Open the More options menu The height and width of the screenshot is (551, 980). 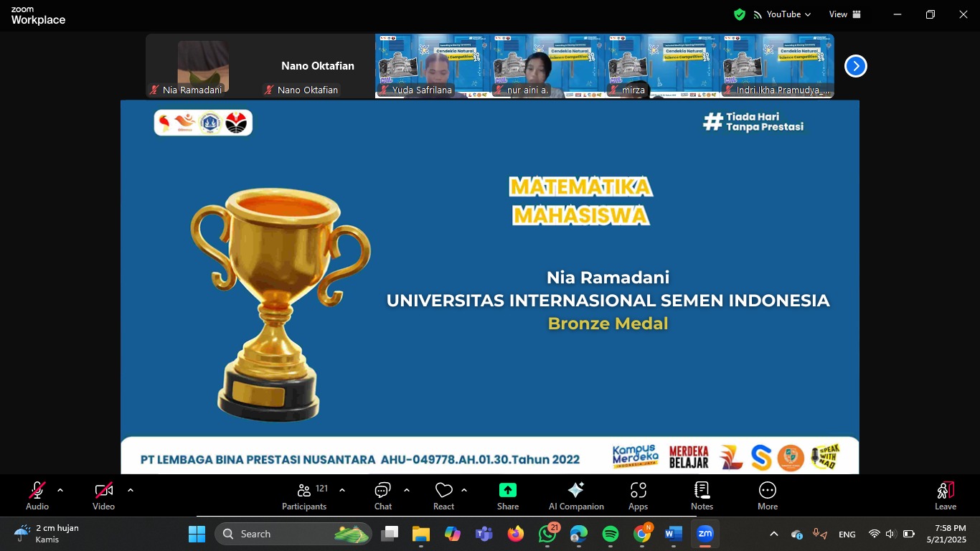tap(767, 495)
